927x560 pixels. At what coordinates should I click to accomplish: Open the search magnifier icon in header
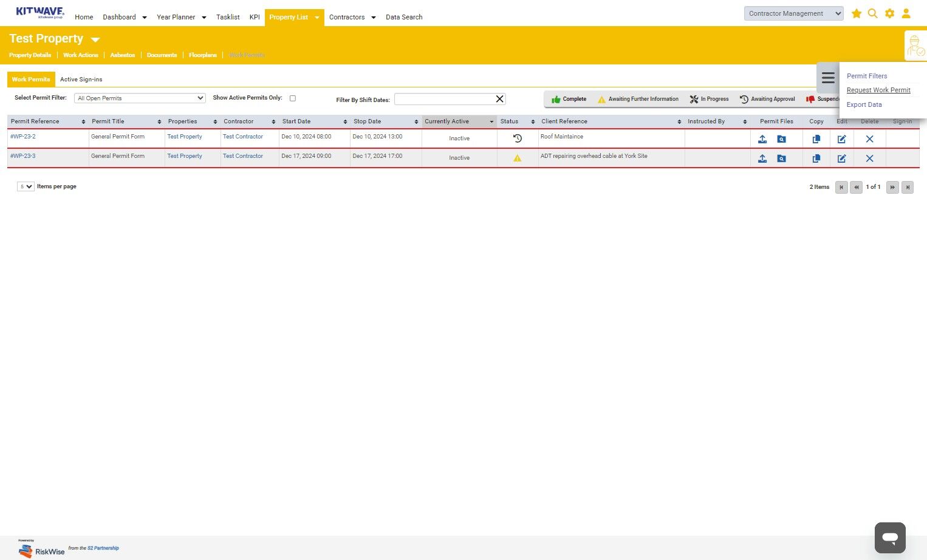point(873,13)
